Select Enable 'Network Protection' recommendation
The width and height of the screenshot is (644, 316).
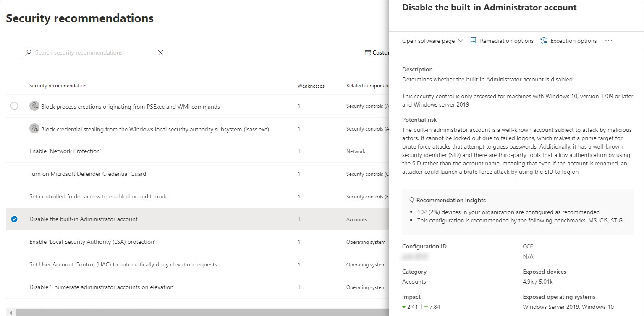65,151
